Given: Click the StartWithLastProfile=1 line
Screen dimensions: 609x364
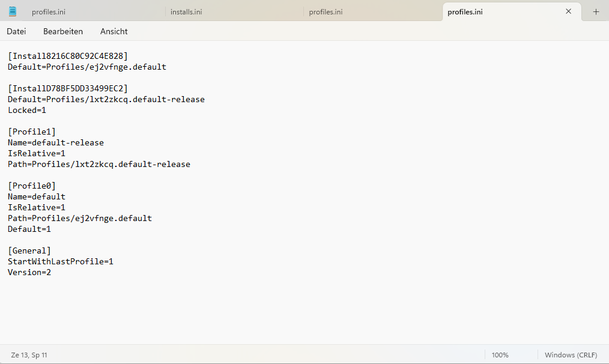Looking at the screenshot, I should [61, 261].
